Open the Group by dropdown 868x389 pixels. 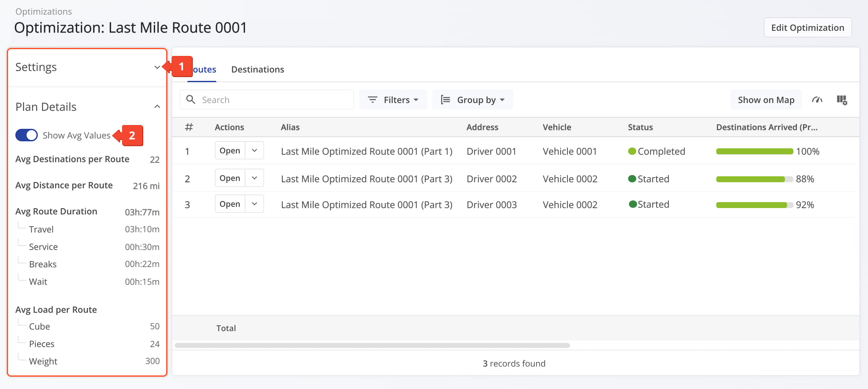473,100
